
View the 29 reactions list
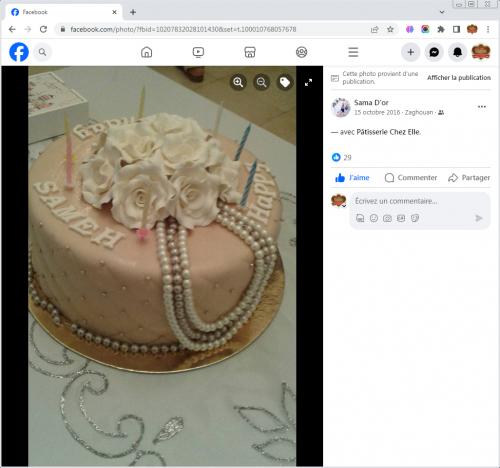click(342, 157)
